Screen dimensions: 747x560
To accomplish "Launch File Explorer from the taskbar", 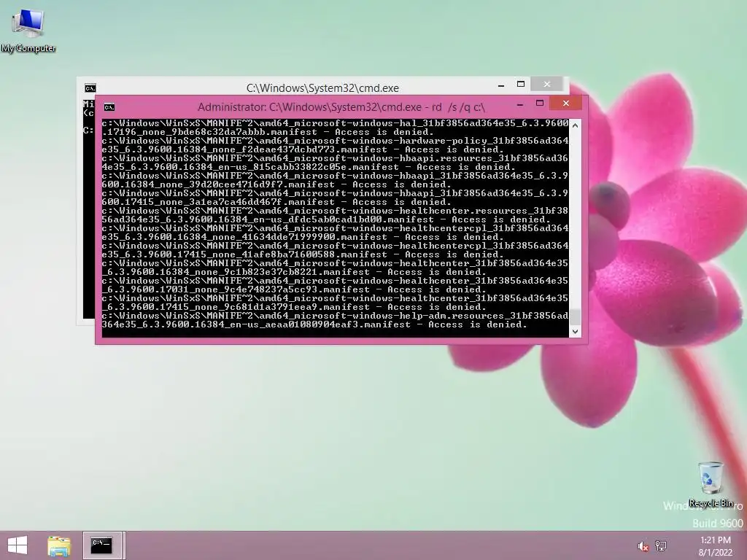I will [x=59, y=545].
